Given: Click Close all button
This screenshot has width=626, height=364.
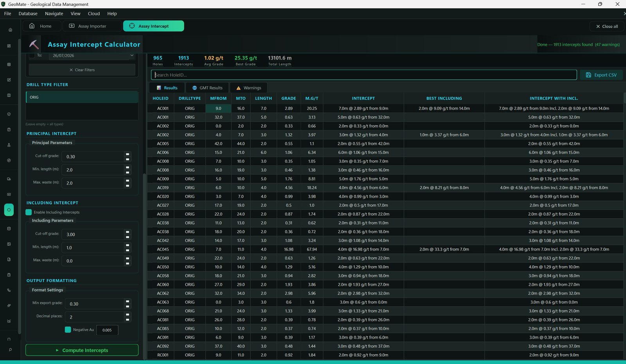Looking at the screenshot, I should coord(607,26).
